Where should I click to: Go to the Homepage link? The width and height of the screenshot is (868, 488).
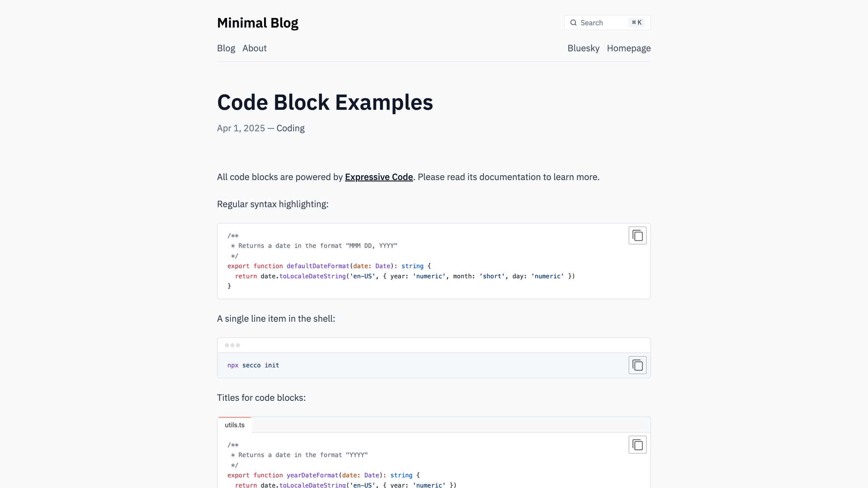click(628, 48)
